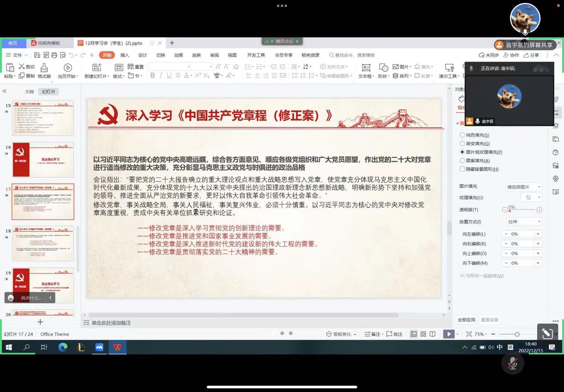Open the Shapes gallery icon

coord(383,68)
